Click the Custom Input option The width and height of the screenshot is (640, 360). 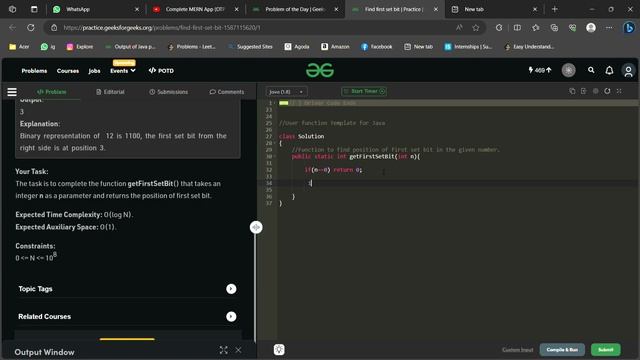518,350
